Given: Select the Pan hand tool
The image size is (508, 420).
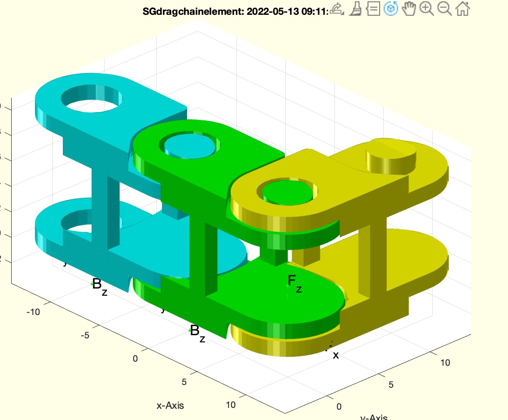Looking at the screenshot, I should pyautogui.click(x=409, y=9).
